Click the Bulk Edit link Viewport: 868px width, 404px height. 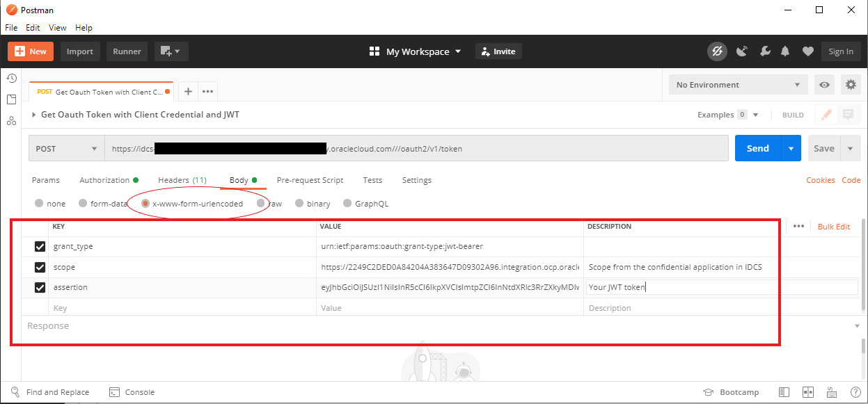click(x=833, y=227)
